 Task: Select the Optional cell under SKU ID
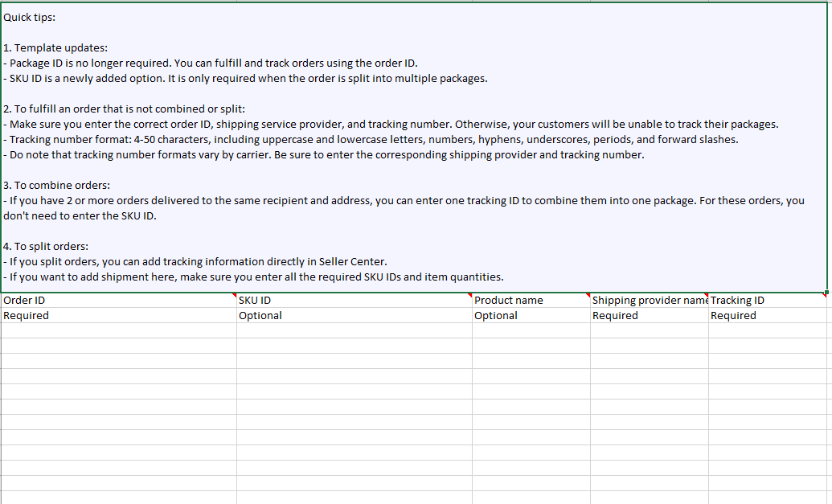click(354, 316)
